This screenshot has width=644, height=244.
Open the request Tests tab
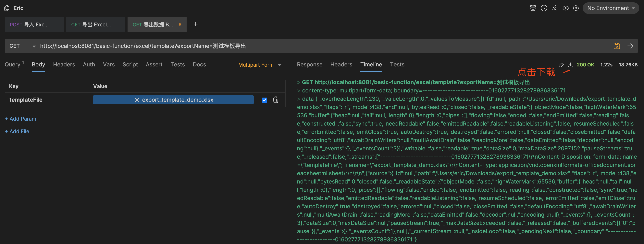(x=178, y=64)
